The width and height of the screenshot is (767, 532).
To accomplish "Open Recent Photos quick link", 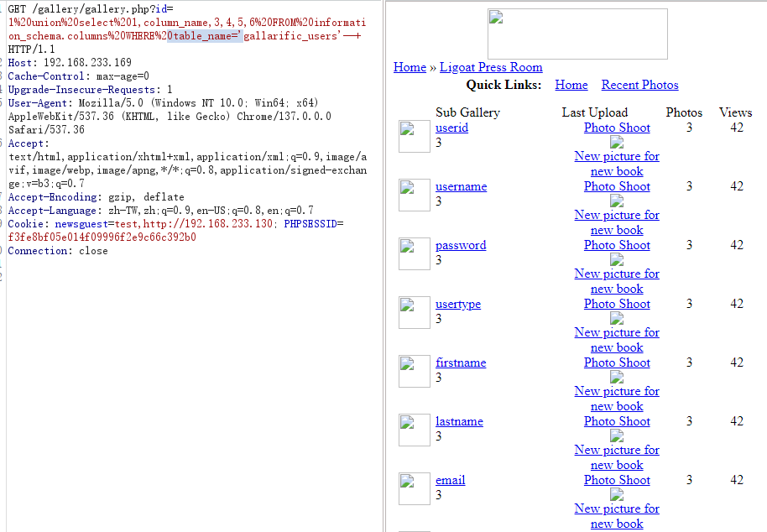I will click(639, 85).
